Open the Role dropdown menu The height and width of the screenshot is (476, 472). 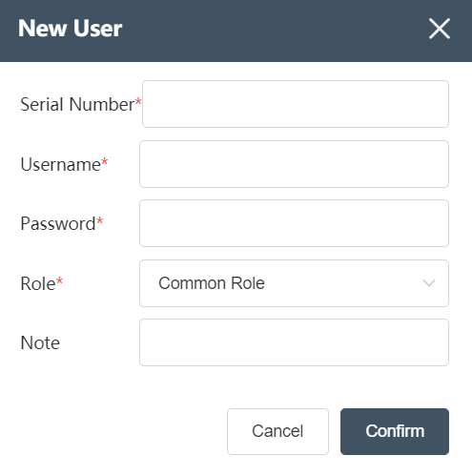(x=294, y=283)
